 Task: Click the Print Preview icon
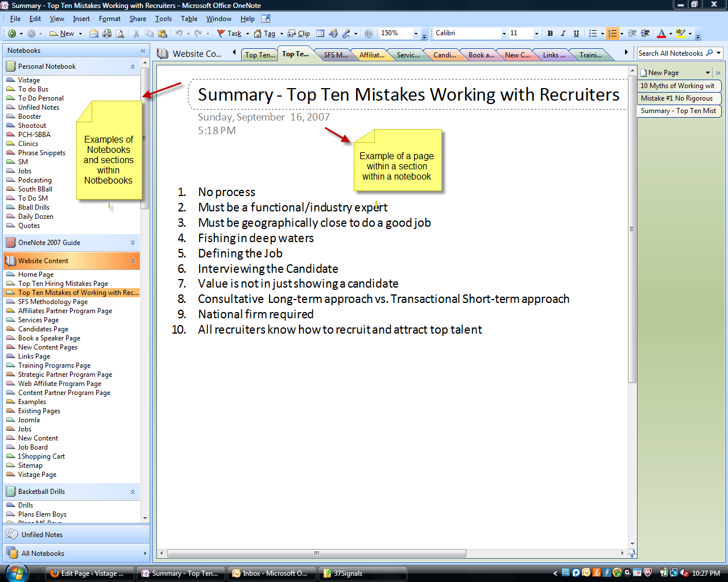tap(120, 34)
